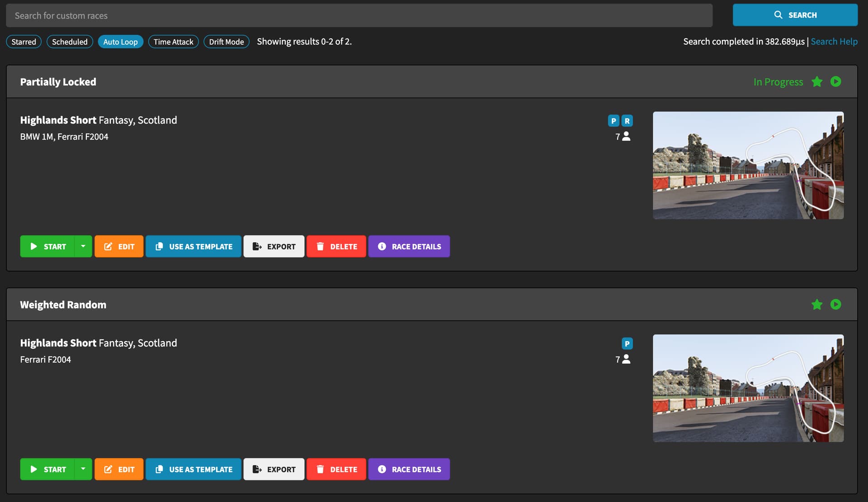Click the green play-circle icon on Weighted Random

pyautogui.click(x=835, y=305)
